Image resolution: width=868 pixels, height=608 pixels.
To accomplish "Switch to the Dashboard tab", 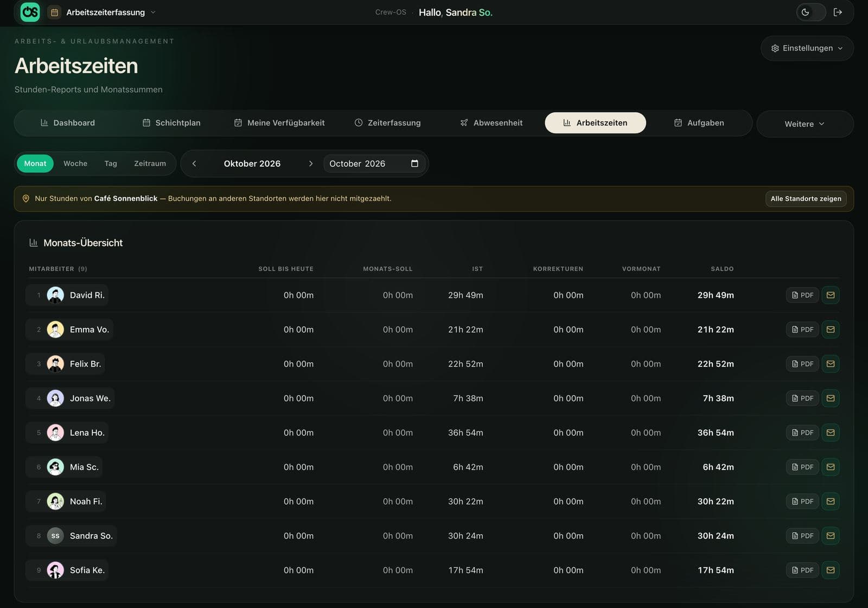I will [68, 123].
